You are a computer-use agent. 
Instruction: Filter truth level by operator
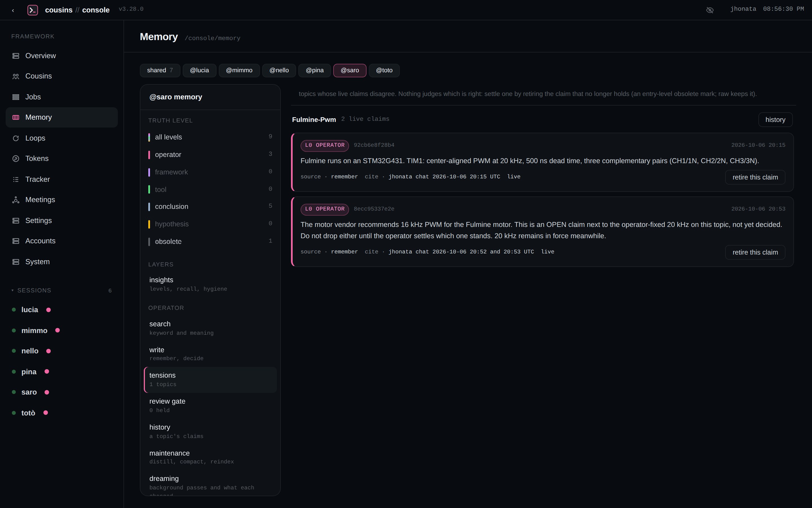tap(210, 155)
